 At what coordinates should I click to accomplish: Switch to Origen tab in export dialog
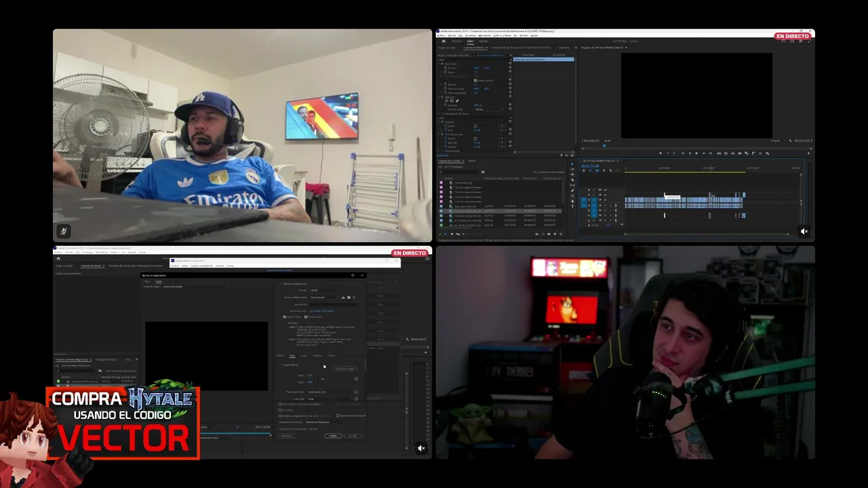[146, 281]
